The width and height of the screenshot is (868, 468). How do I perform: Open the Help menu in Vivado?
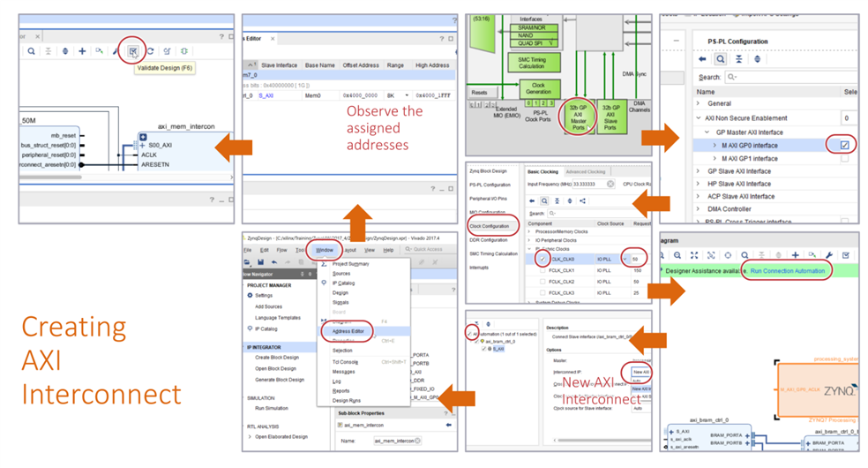388,250
